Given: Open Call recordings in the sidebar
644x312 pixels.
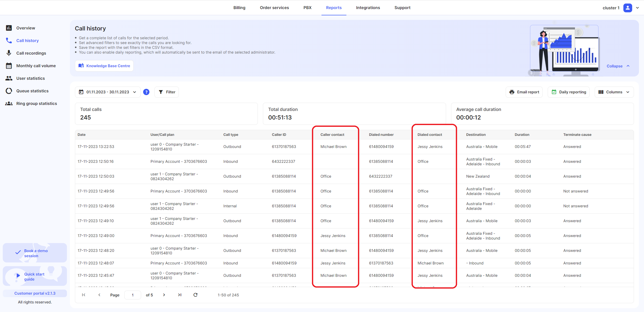Looking at the screenshot, I should 31,53.
